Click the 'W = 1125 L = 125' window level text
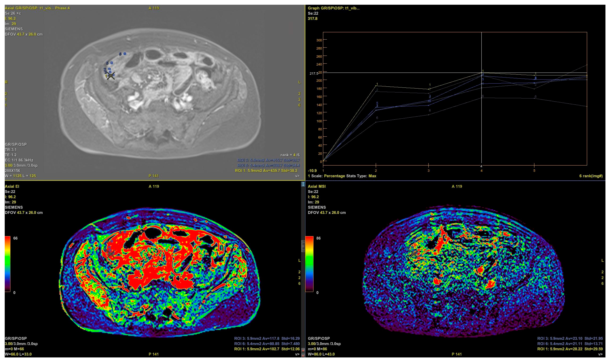 tap(20, 176)
